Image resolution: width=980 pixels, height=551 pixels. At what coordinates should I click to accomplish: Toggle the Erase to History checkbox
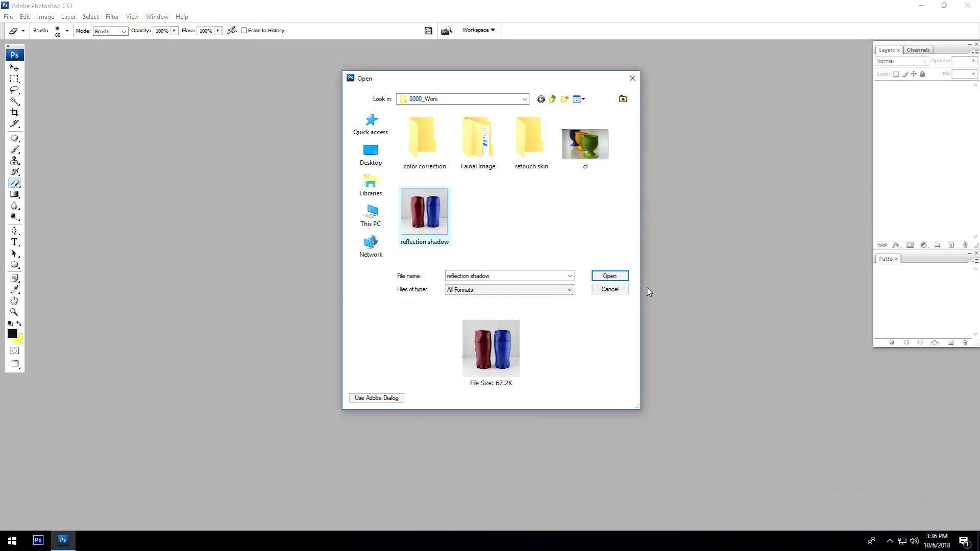coord(244,30)
